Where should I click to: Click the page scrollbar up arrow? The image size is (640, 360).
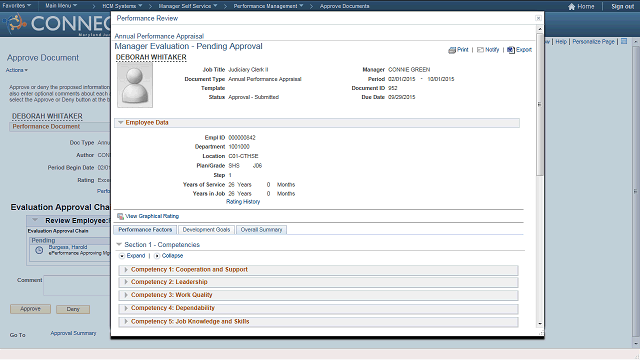pos(636,42)
